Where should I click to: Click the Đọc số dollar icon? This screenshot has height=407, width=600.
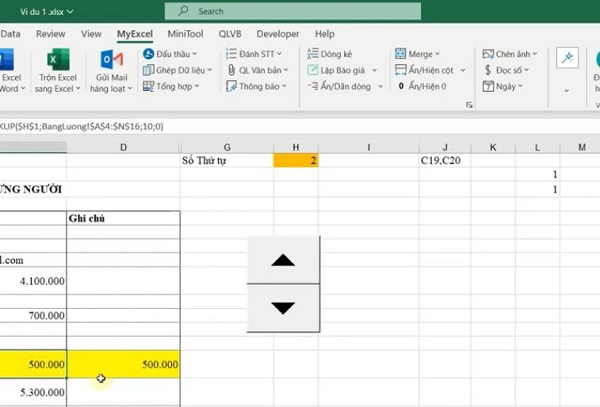point(488,70)
